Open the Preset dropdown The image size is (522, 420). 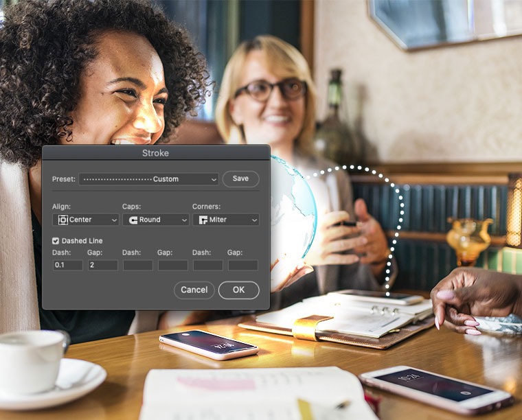click(x=148, y=179)
